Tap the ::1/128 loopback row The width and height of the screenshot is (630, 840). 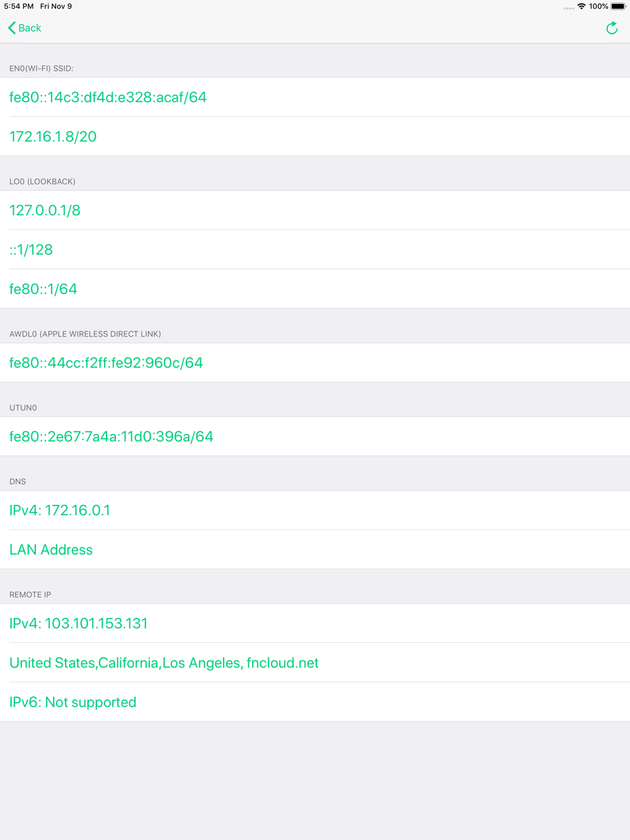pyautogui.click(x=31, y=250)
